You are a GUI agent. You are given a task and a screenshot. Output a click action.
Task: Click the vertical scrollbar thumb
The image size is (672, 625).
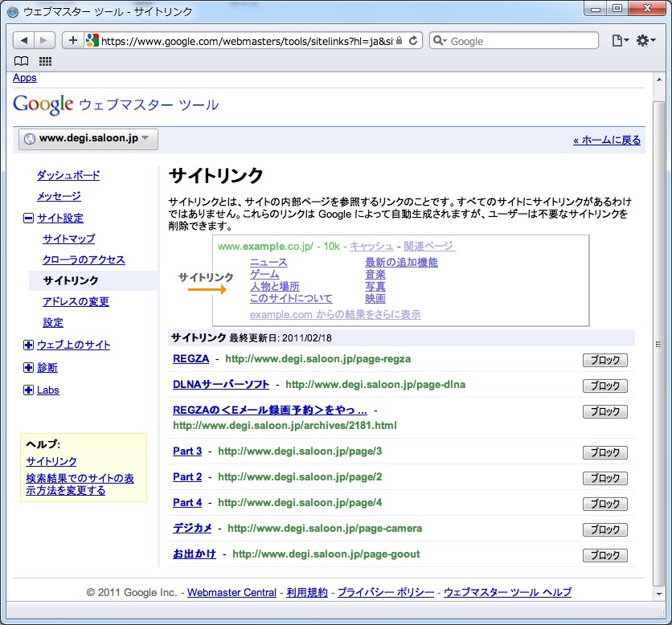(658, 344)
